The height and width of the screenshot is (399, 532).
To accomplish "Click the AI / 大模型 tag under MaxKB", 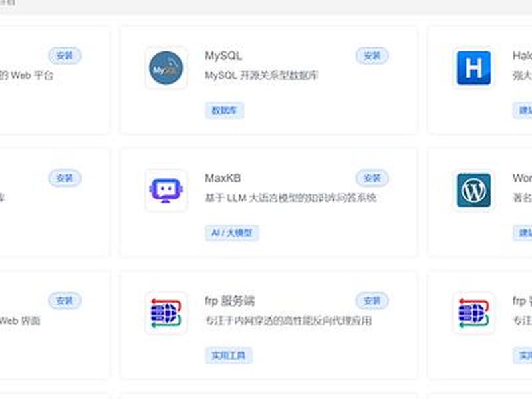I will point(232,233).
